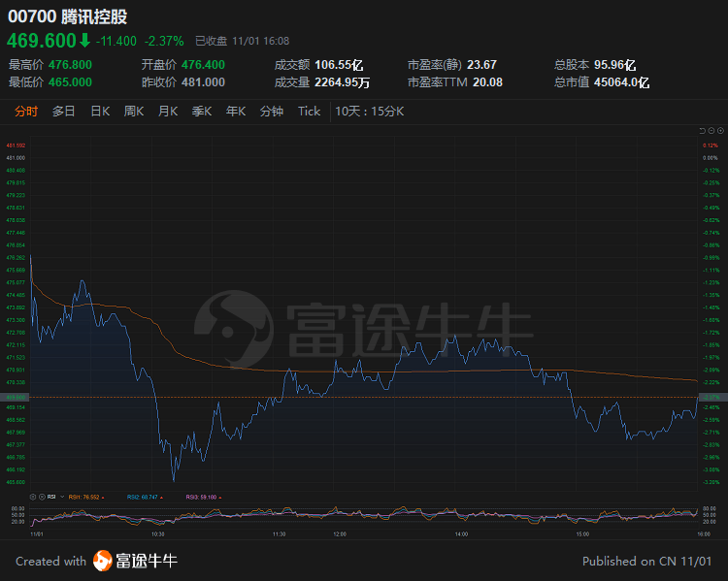
Task: Click the 已收盘 11/01 16:08 status
Action: coord(242,42)
